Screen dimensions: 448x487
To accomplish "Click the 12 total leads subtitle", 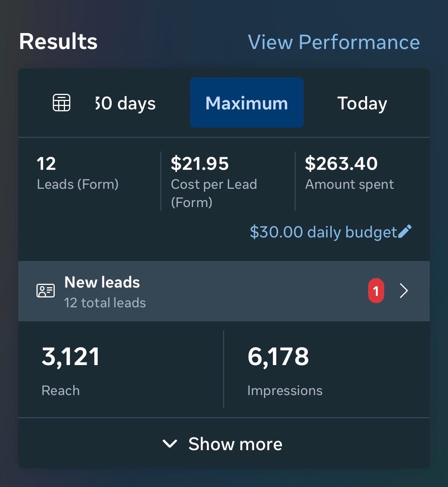I will 105,303.
